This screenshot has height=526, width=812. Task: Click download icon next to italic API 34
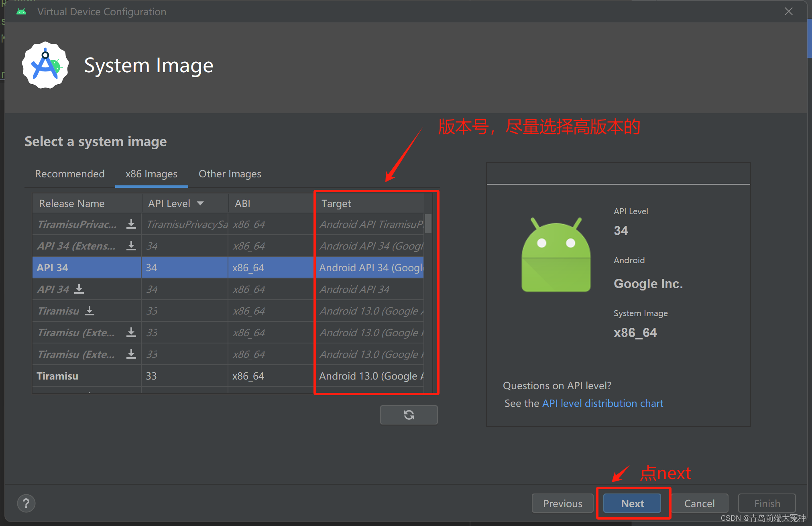pos(79,289)
